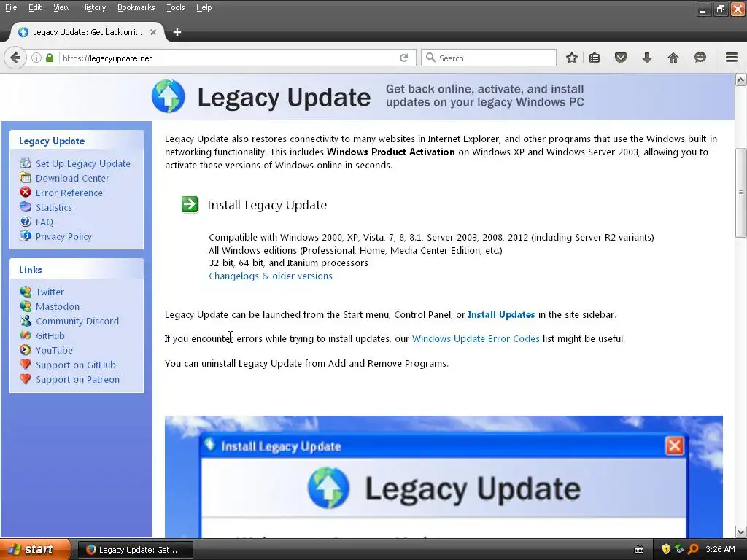Close the Legacy Update browser tab

(x=153, y=32)
